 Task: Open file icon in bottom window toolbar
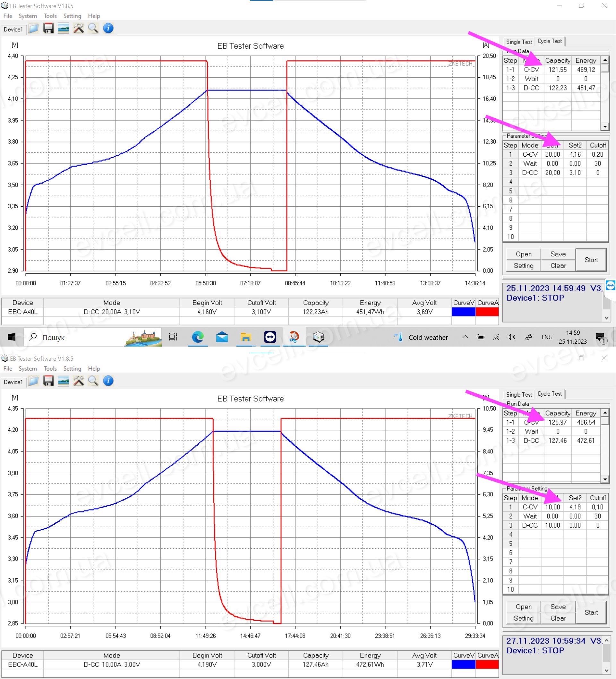point(33,381)
